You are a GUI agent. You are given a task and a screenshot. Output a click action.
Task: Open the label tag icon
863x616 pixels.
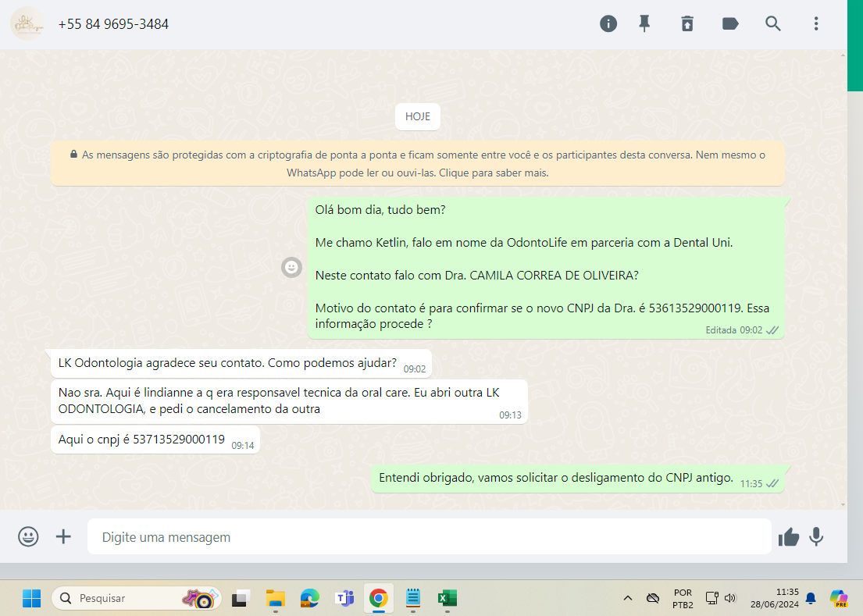(729, 23)
